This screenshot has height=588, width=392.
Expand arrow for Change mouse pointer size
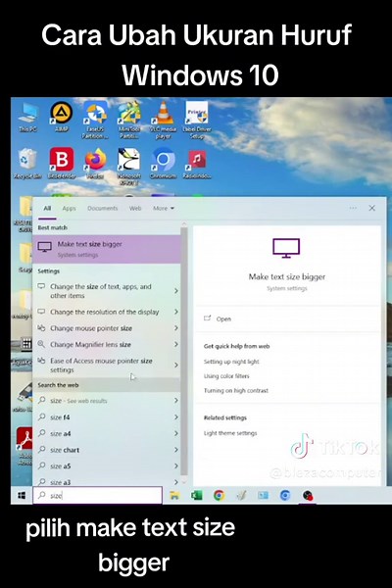tap(176, 328)
